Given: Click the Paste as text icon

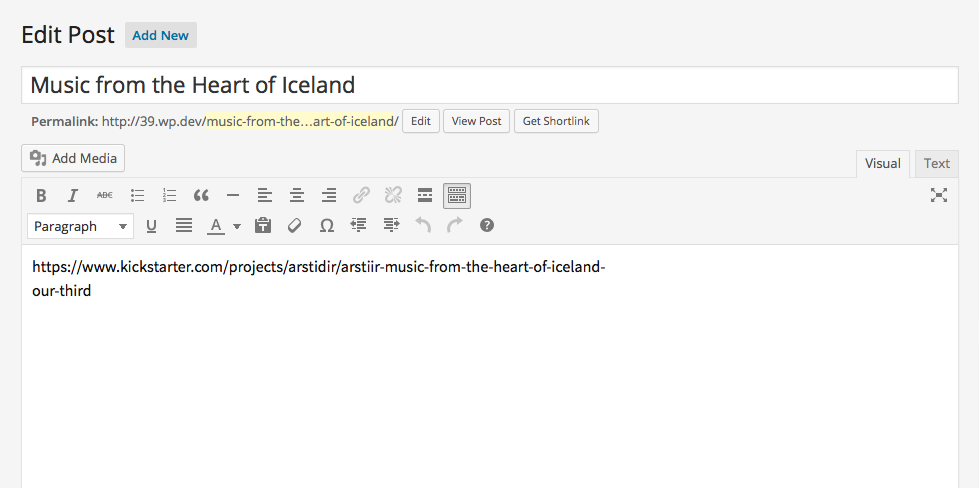Looking at the screenshot, I should (263, 226).
